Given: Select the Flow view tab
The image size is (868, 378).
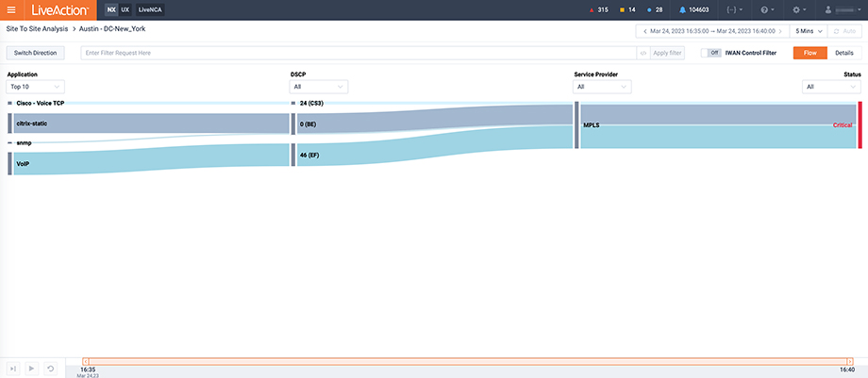Looking at the screenshot, I should pyautogui.click(x=810, y=53).
